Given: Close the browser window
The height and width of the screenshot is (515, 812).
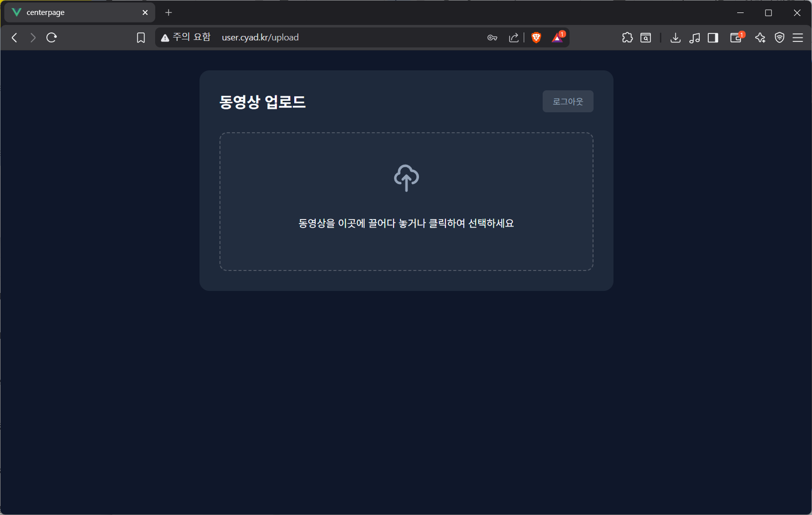Looking at the screenshot, I should pyautogui.click(x=797, y=12).
